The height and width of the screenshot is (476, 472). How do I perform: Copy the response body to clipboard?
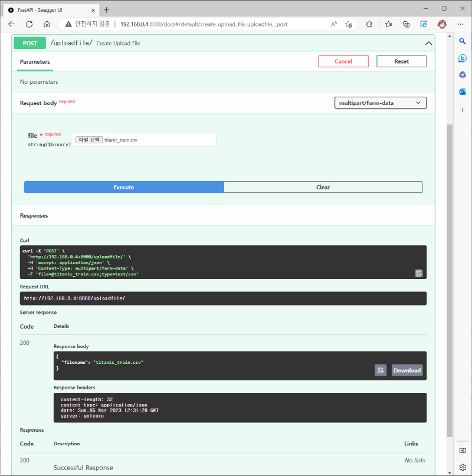[381, 370]
